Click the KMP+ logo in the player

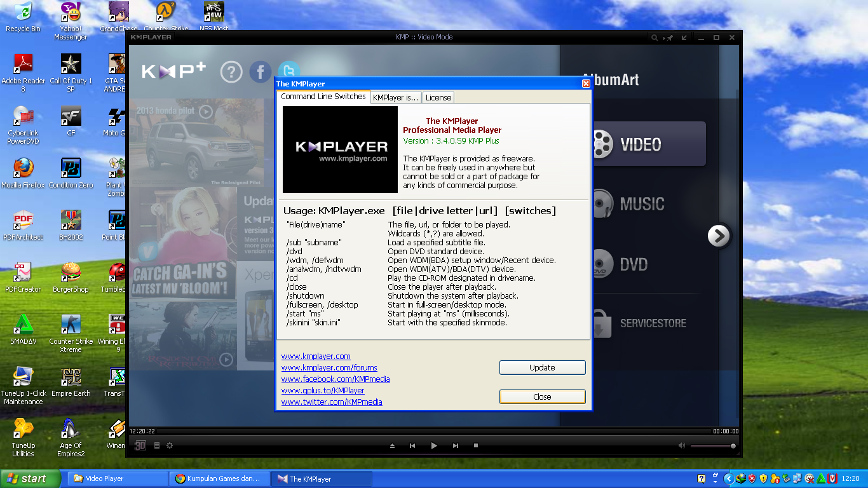173,71
